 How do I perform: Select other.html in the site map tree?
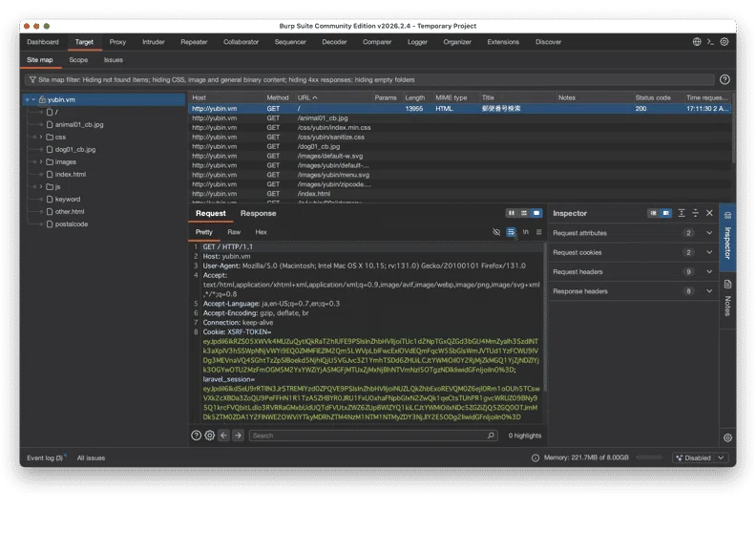70,211
